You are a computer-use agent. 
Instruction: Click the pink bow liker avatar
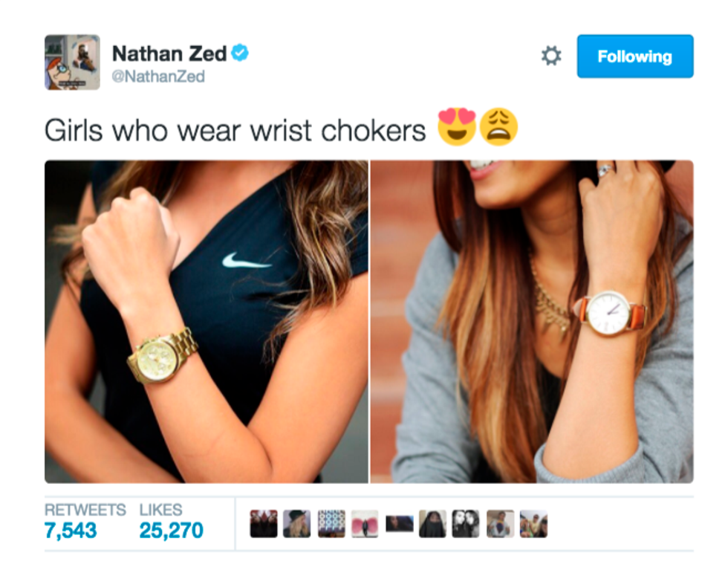pyautogui.click(x=365, y=524)
